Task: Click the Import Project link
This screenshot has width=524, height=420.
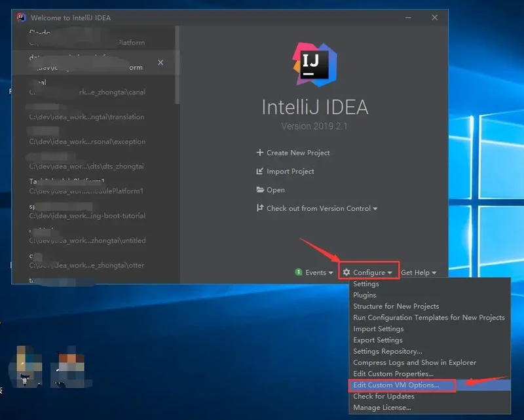Action: click(290, 172)
